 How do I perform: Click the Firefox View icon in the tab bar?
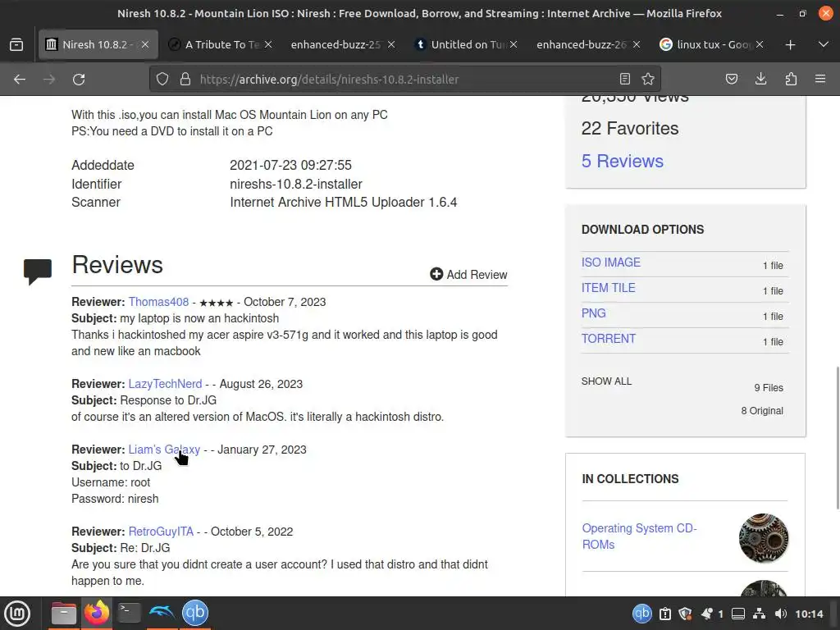point(16,44)
